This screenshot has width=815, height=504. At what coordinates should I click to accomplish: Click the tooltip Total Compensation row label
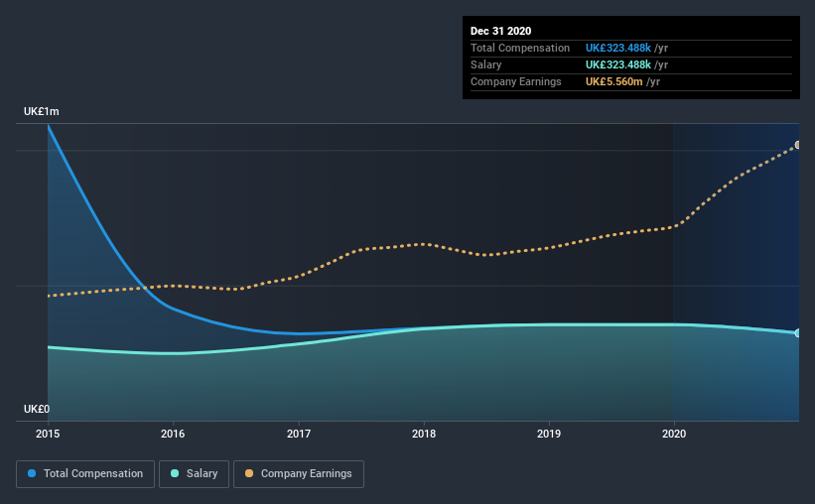click(x=520, y=48)
